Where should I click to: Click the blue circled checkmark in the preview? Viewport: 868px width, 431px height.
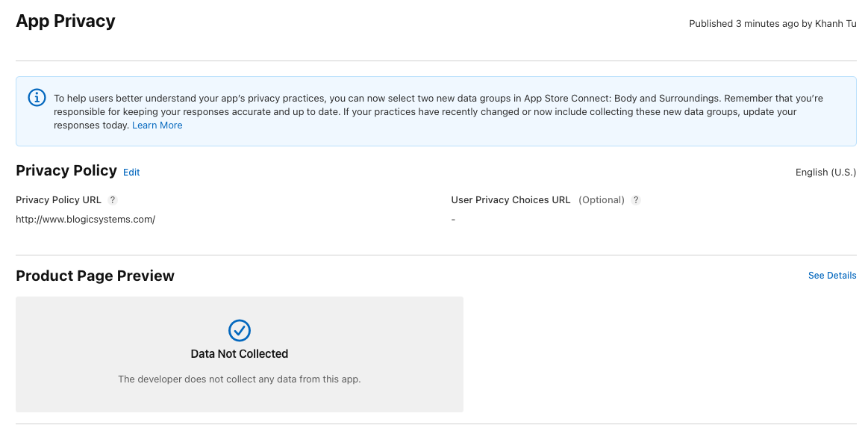pos(239,329)
